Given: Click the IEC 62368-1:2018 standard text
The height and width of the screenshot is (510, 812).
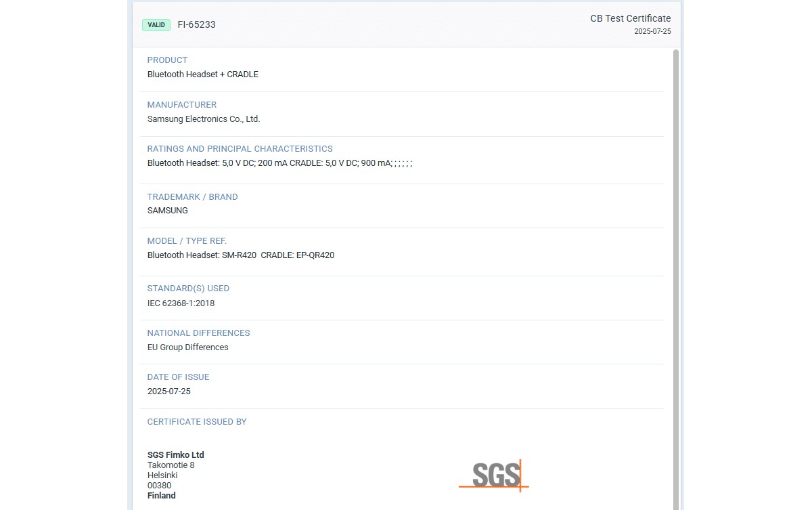Looking at the screenshot, I should click(181, 303).
